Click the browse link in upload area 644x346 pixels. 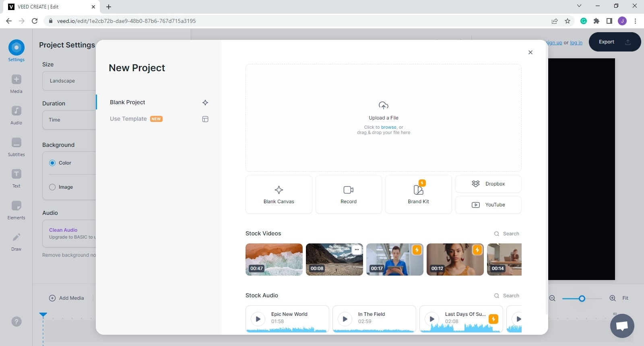pos(389,127)
